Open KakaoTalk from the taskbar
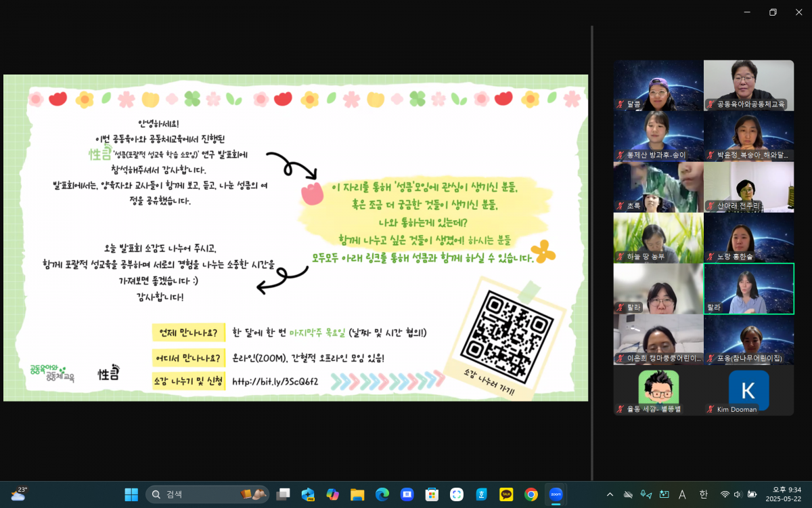 (x=506, y=494)
